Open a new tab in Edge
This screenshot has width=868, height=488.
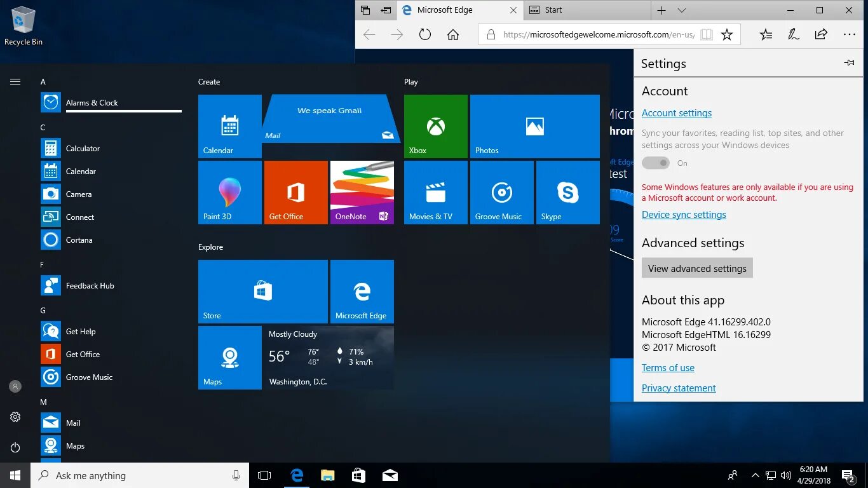pyautogui.click(x=661, y=10)
